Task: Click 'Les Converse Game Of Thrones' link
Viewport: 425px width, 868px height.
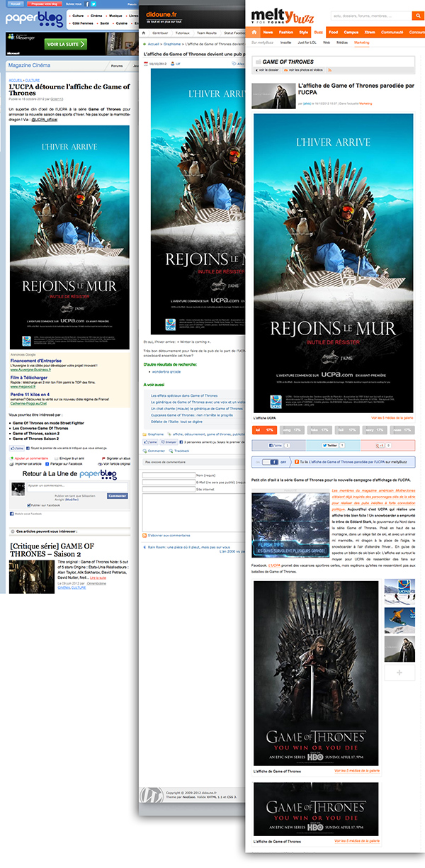Action: click(40, 429)
